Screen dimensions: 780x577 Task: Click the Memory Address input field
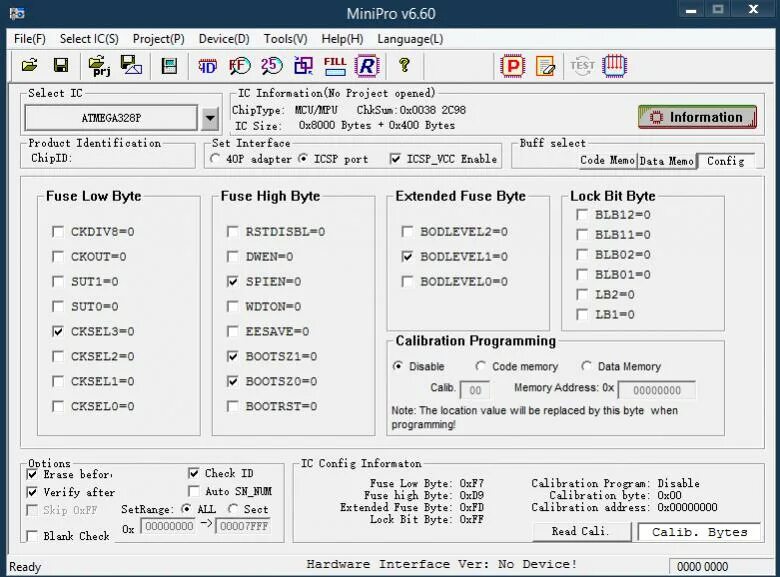click(657, 390)
